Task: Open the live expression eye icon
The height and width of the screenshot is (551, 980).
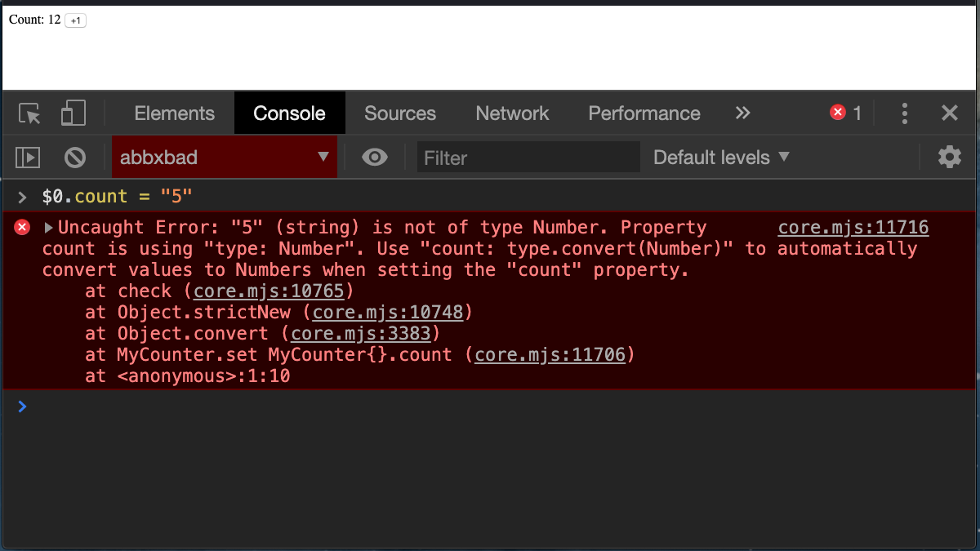Action: [x=375, y=158]
